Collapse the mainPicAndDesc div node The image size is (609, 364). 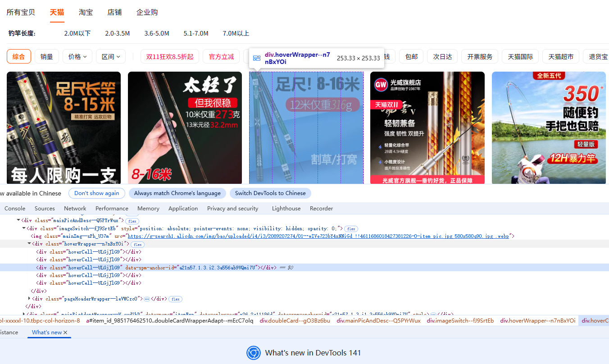click(x=18, y=220)
